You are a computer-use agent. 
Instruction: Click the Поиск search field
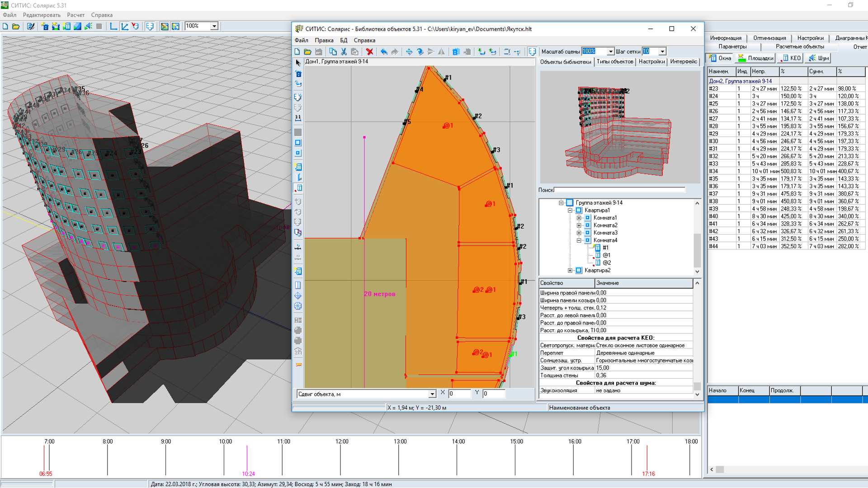(619, 190)
